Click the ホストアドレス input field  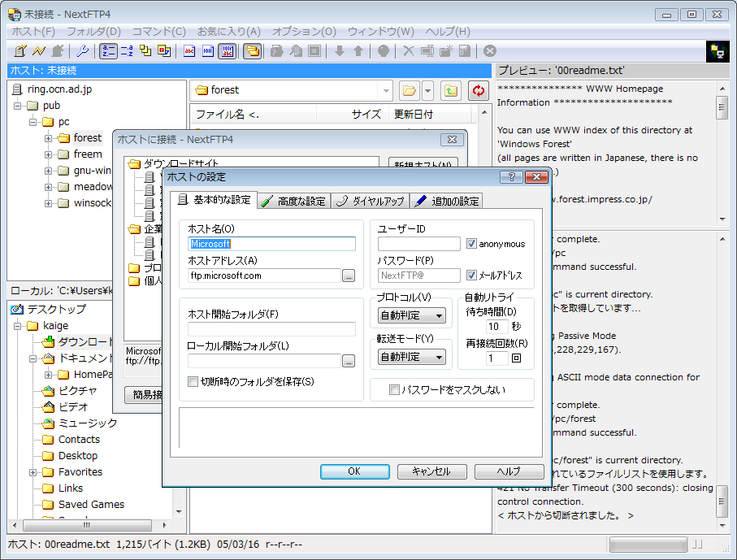(x=264, y=276)
